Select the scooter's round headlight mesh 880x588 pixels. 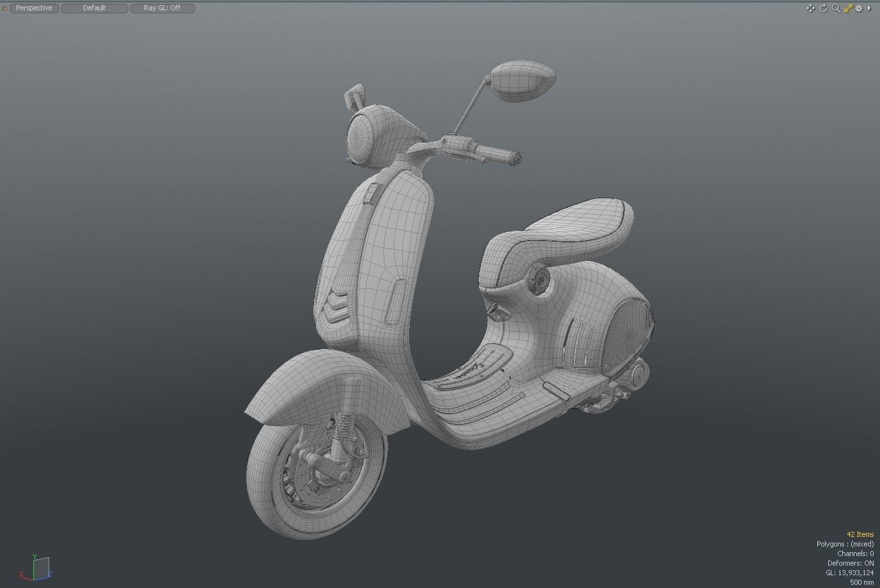pos(360,137)
